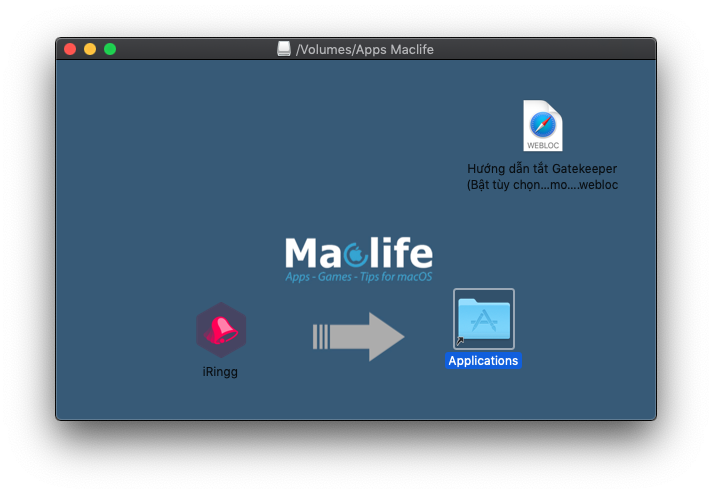The width and height of the screenshot is (712, 494).
Task: Select the WEBLOC Safari file icon
Action: point(542,126)
